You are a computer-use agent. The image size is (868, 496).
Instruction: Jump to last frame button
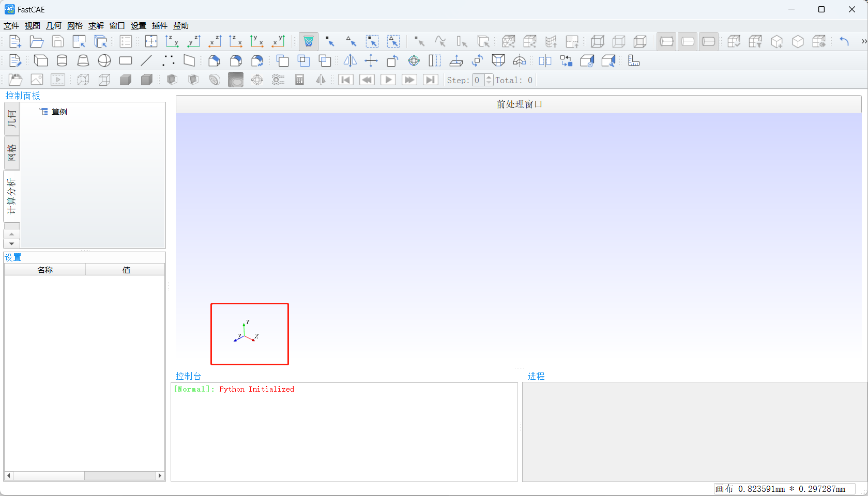coord(431,80)
